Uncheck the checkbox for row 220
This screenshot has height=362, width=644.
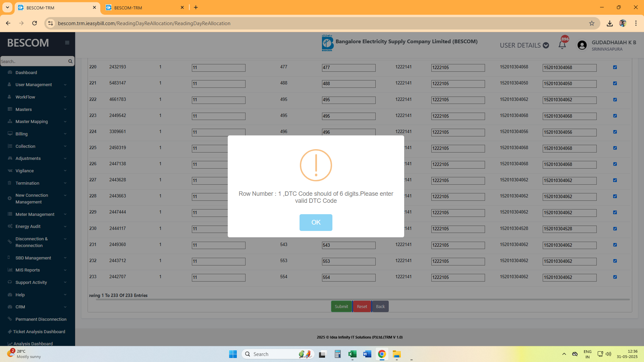click(x=615, y=67)
